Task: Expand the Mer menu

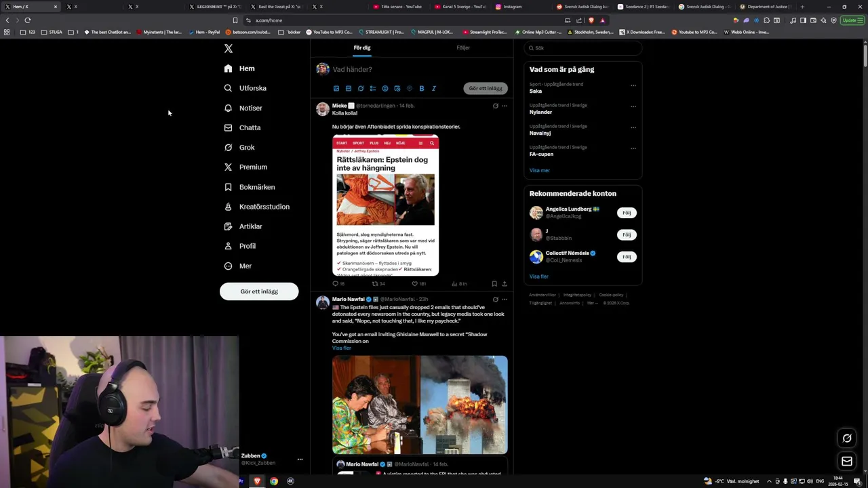Action: pos(238,266)
